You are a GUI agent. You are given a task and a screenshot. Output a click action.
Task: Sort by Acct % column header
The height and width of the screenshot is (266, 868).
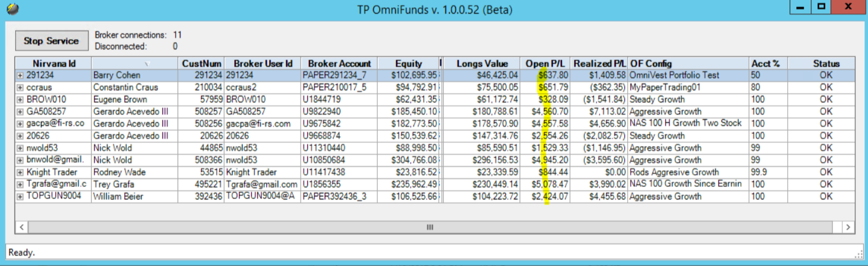point(768,63)
